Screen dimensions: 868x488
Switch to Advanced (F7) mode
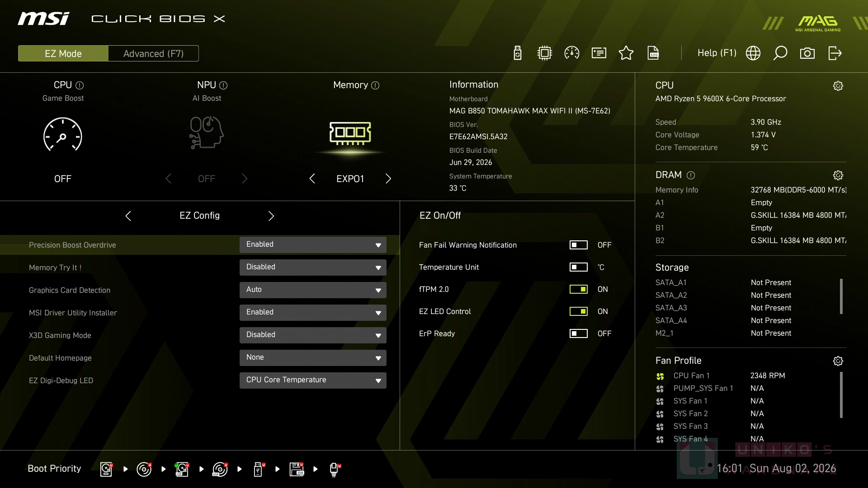pyautogui.click(x=154, y=53)
